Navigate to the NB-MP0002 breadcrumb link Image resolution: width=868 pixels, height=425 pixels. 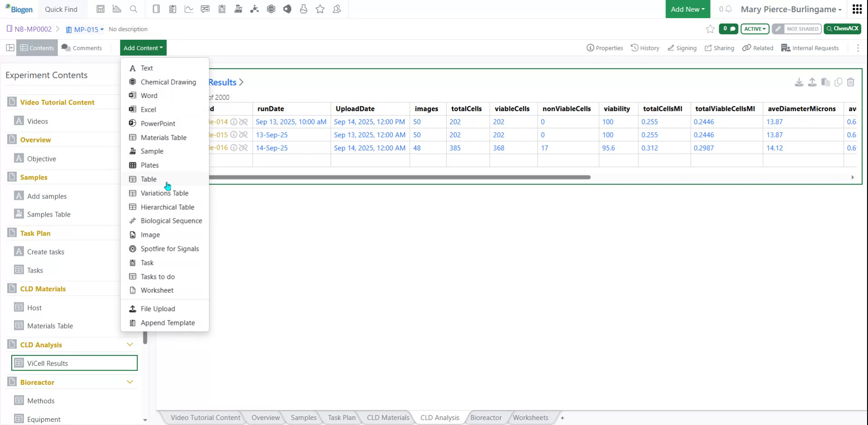[33, 28]
